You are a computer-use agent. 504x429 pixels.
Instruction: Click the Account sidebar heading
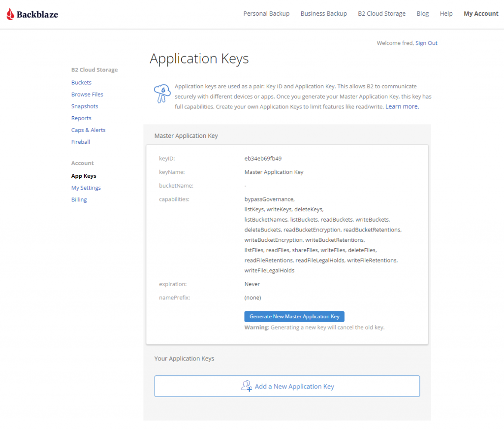(x=82, y=163)
